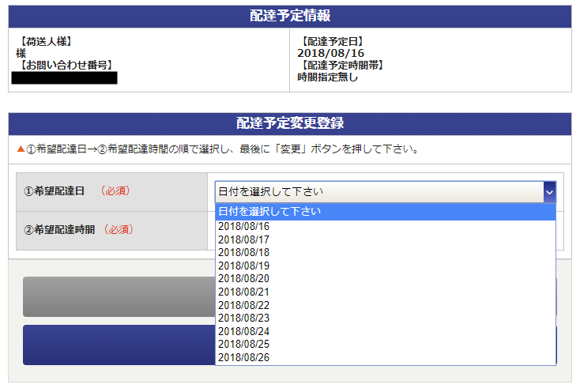Pick 2018/08/20 from the open list
Image resolution: width=580 pixels, height=392 pixels.
(243, 278)
